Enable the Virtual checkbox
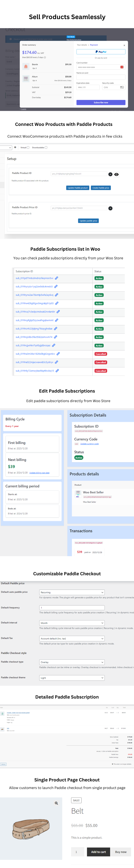Viewport: 134px width, 868px height. pos(28,148)
